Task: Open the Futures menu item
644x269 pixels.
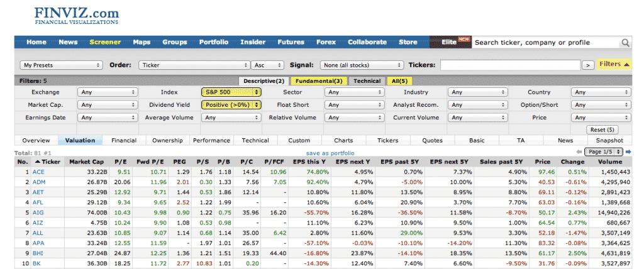Action: tap(291, 42)
